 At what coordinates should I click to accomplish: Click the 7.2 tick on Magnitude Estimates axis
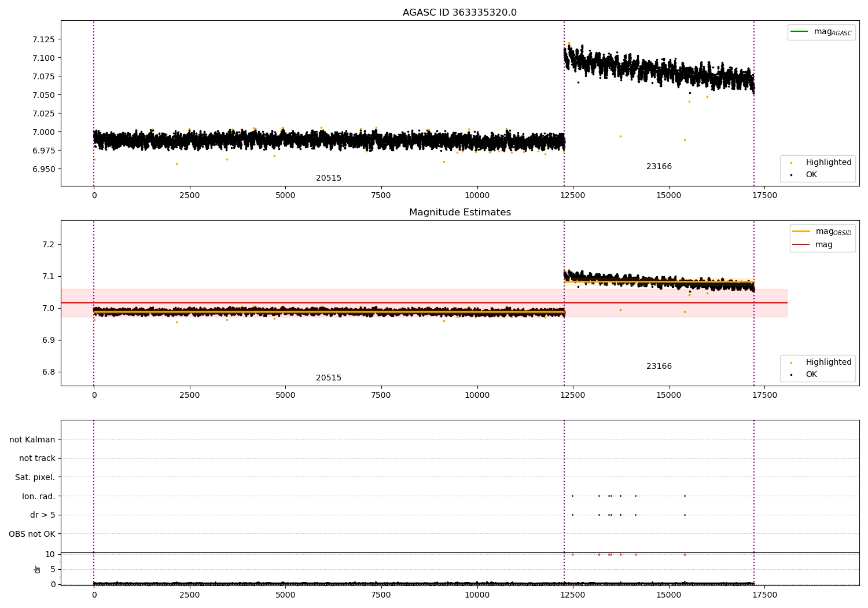(x=49, y=244)
